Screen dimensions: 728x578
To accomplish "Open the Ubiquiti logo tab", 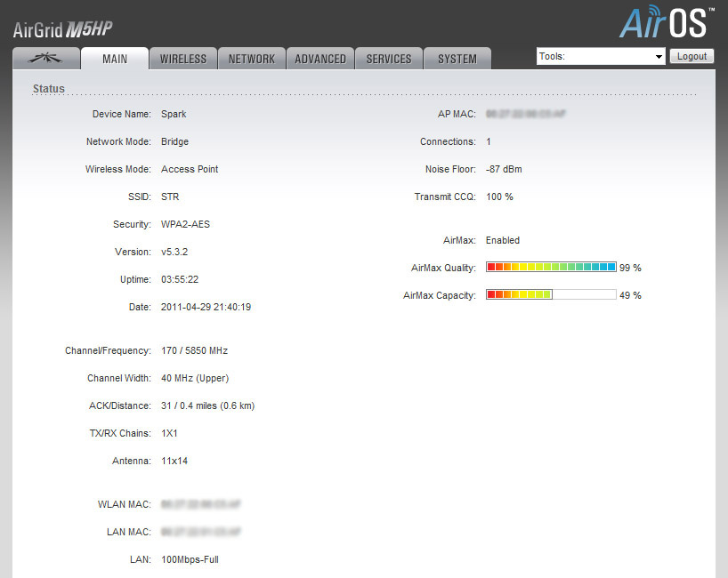I will 46,59.
